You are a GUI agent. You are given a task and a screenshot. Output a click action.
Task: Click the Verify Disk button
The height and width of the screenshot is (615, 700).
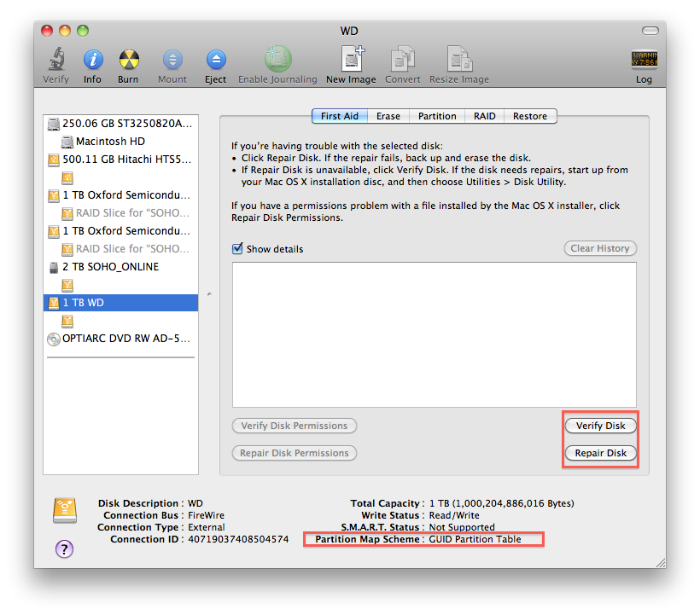(600, 426)
